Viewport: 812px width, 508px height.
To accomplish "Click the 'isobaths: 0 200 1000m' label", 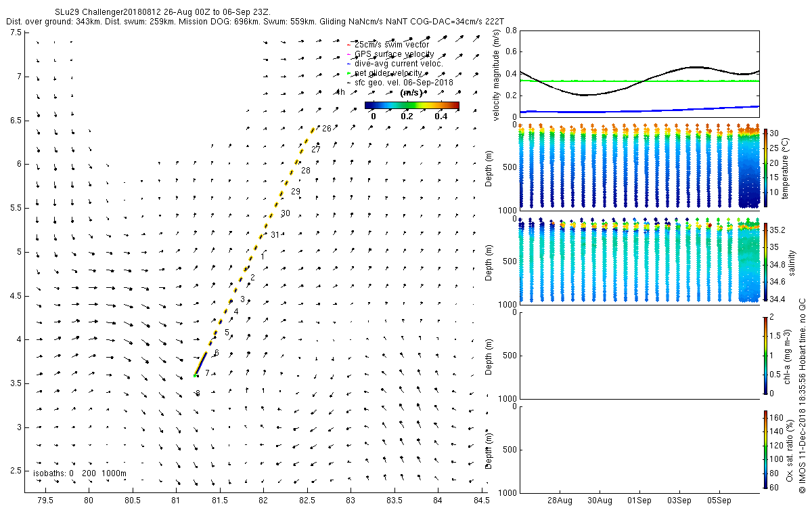I will [79, 473].
